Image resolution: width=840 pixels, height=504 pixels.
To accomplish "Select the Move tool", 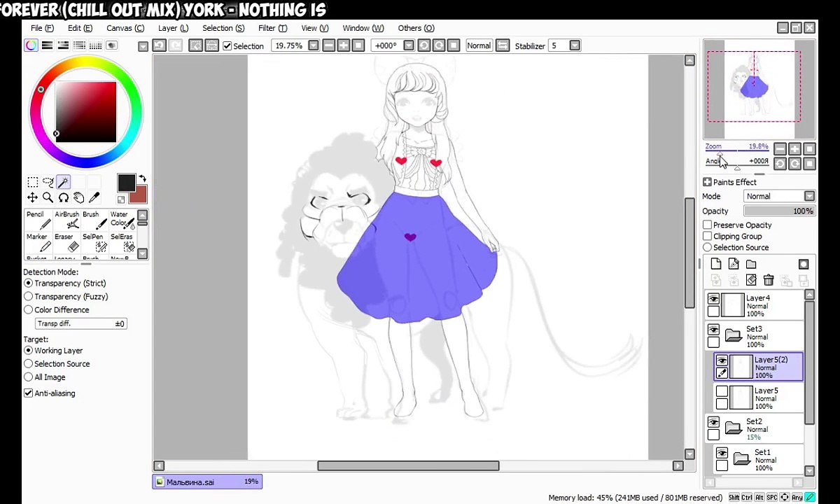I will (32, 198).
